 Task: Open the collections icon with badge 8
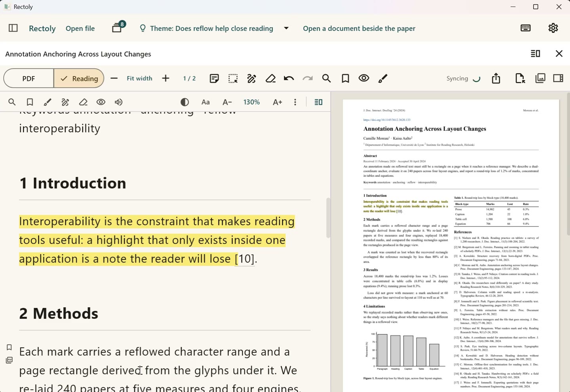click(x=118, y=27)
